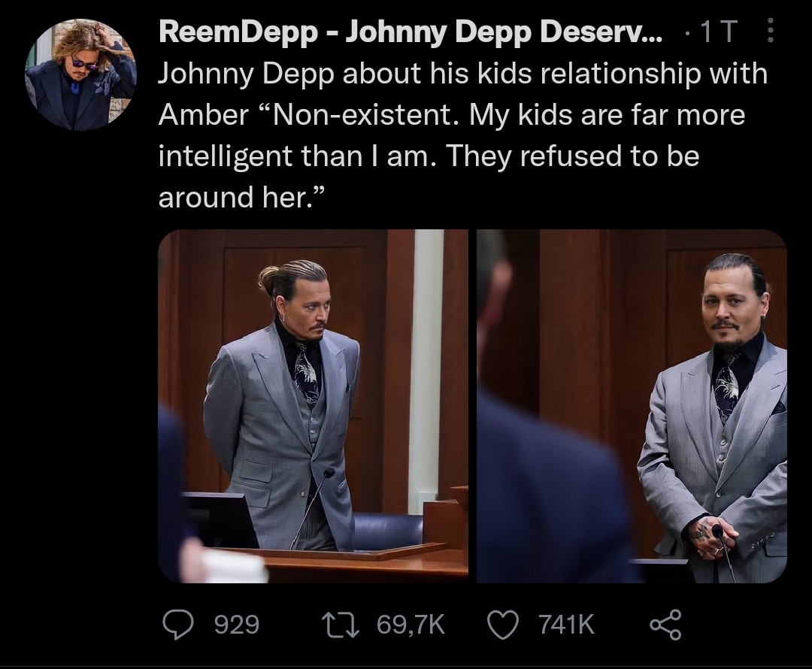
Task: View the 69,7K retweets count
Action: (x=411, y=625)
